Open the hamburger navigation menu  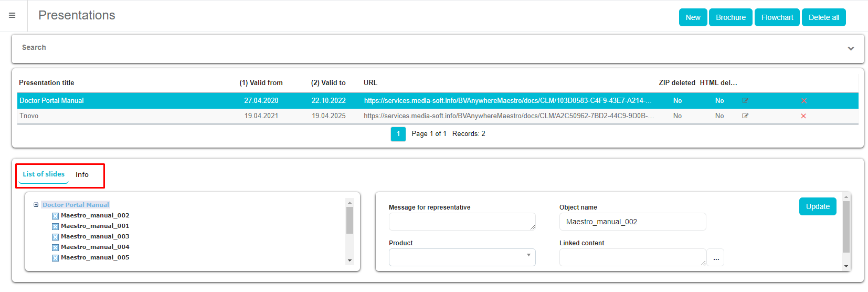tap(12, 16)
